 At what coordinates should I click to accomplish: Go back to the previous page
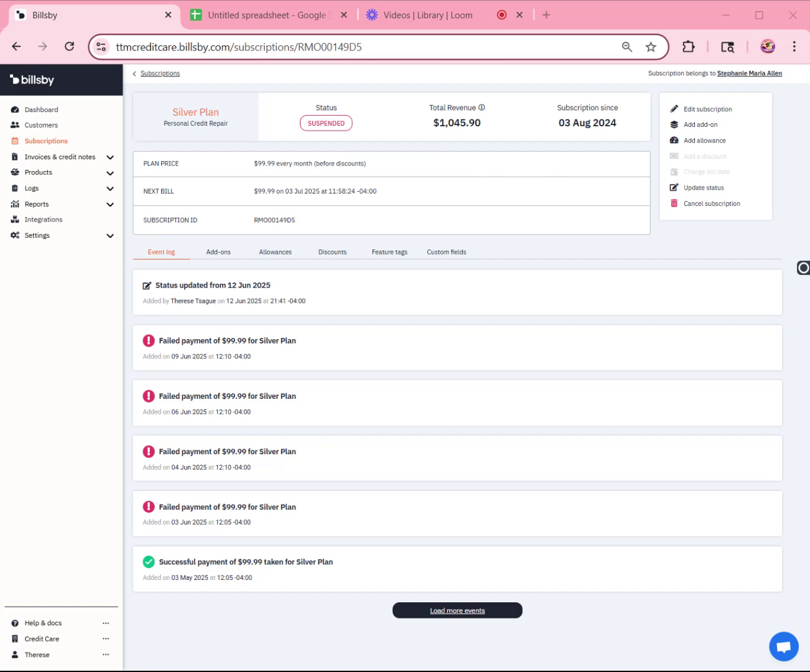coord(17,47)
